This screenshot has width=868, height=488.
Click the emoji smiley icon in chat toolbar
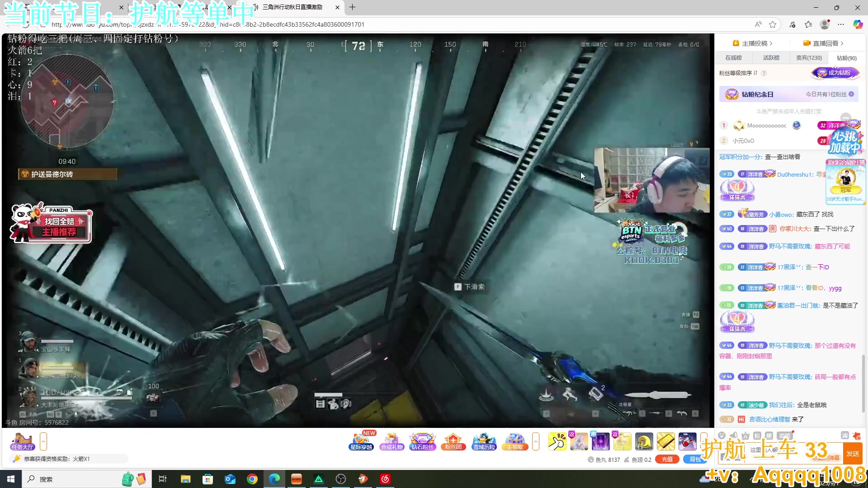[x=722, y=436]
